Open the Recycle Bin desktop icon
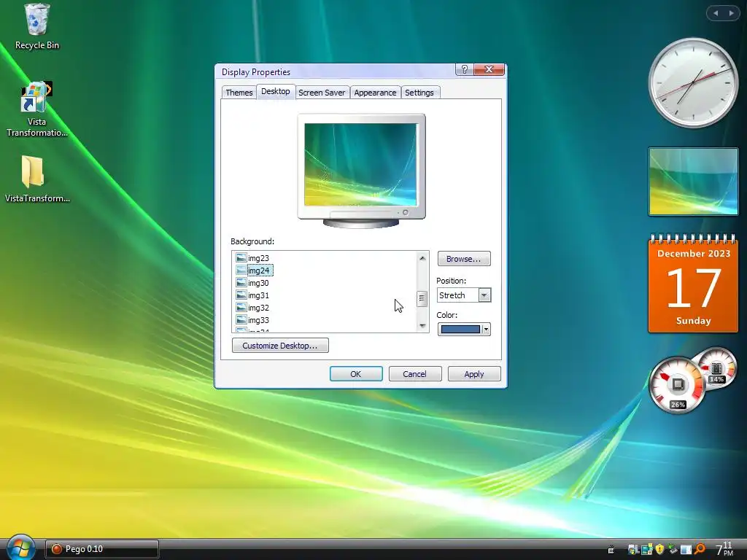Viewport: 747px width, 560px height. pyautogui.click(x=36, y=26)
